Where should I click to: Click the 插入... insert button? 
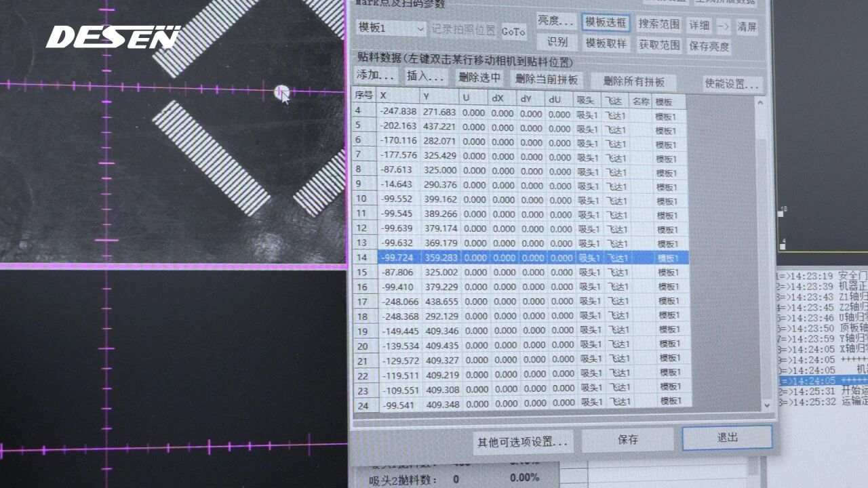pos(425,77)
